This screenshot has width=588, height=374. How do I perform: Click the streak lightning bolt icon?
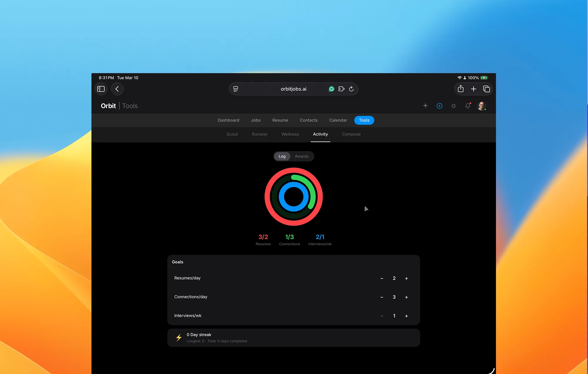(x=179, y=337)
